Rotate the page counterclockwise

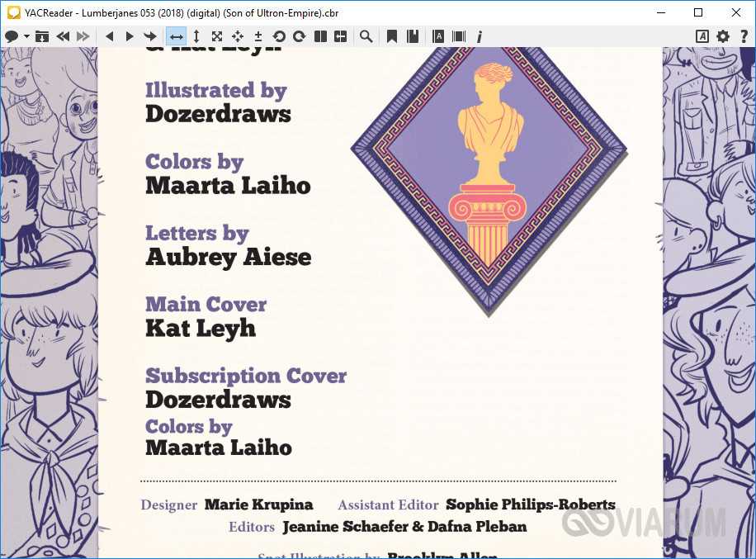click(279, 36)
